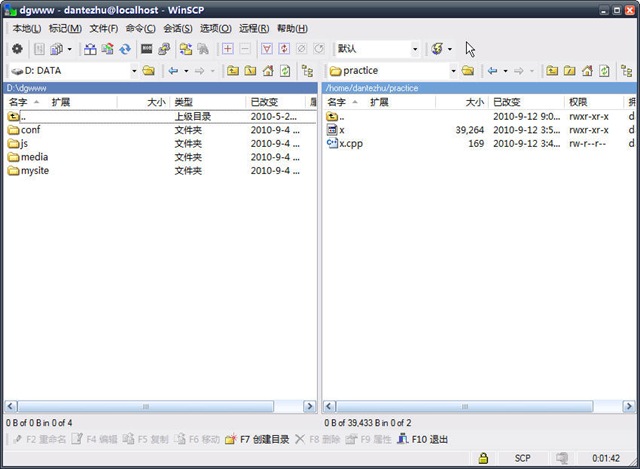Go to remote parent directory icon
The width and height of the screenshot is (640, 469).
(552, 71)
